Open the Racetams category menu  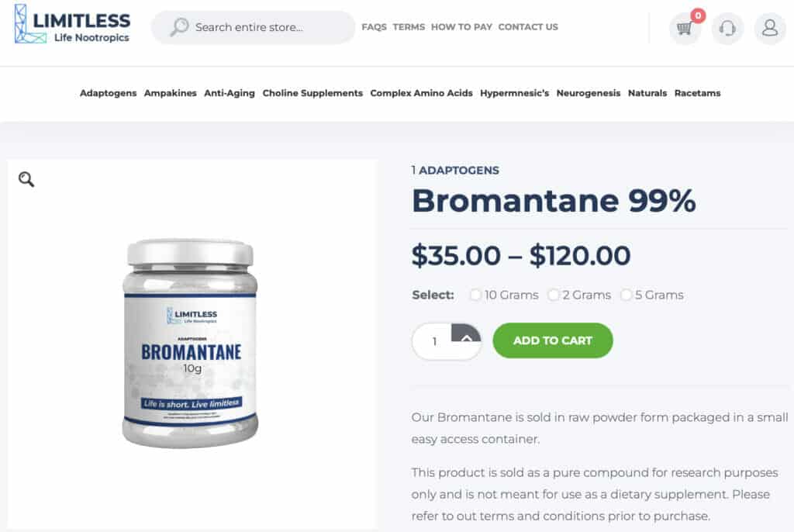pos(697,93)
